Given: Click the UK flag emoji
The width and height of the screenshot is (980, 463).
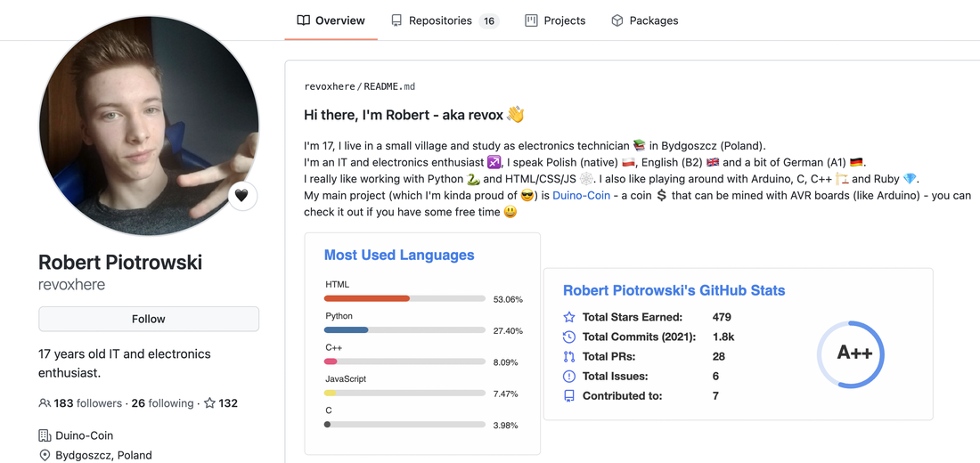Looking at the screenshot, I should (x=713, y=162).
